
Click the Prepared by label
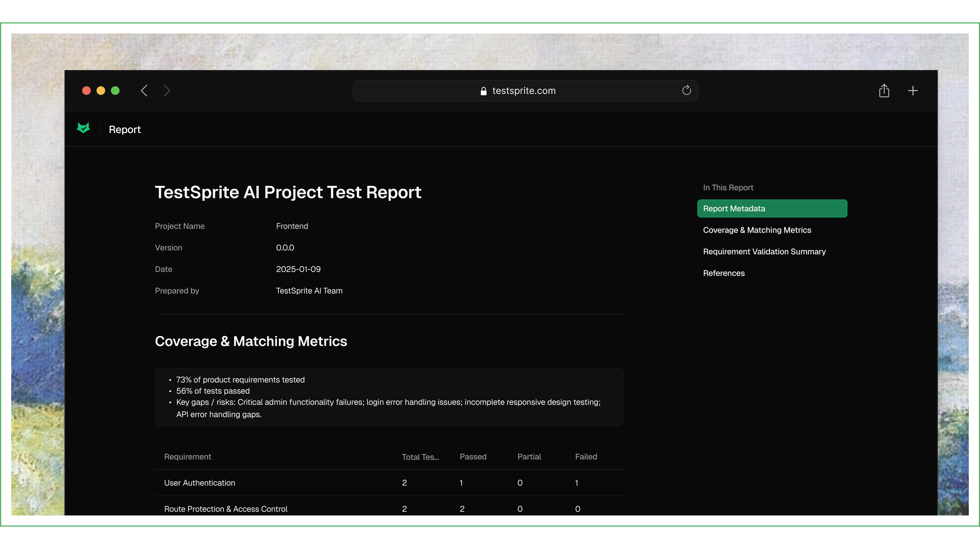click(177, 291)
